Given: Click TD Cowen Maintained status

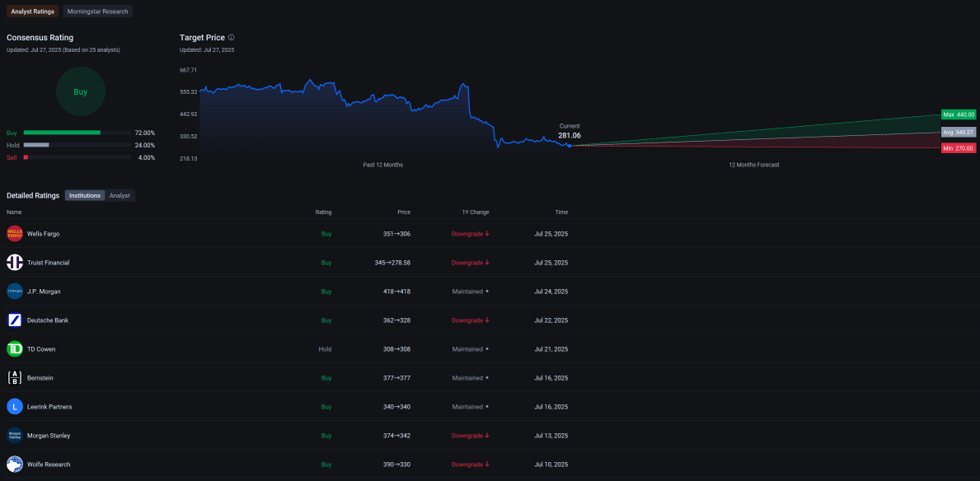Looking at the screenshot, I should click(x=471, y=349).
